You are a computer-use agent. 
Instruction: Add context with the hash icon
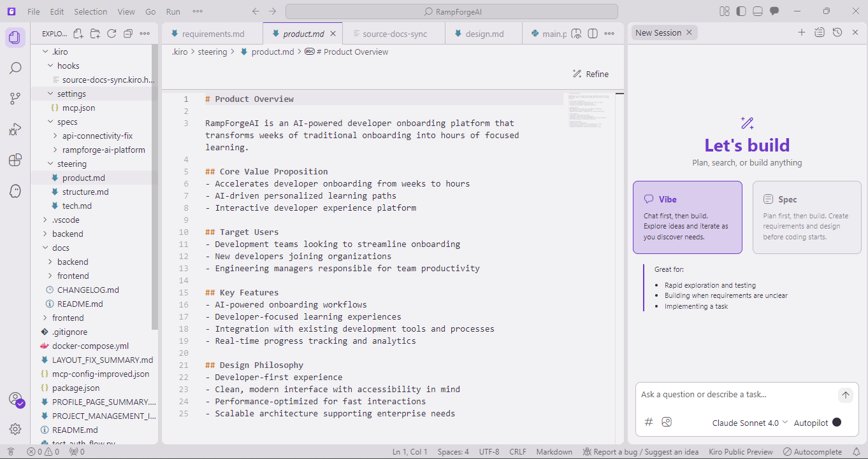[649, 422]
